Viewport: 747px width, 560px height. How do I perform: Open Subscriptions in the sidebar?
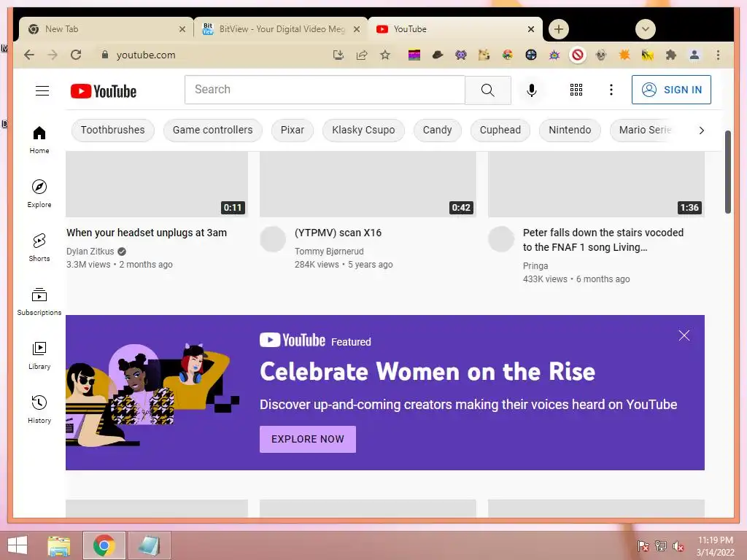(x=39, y=302)
